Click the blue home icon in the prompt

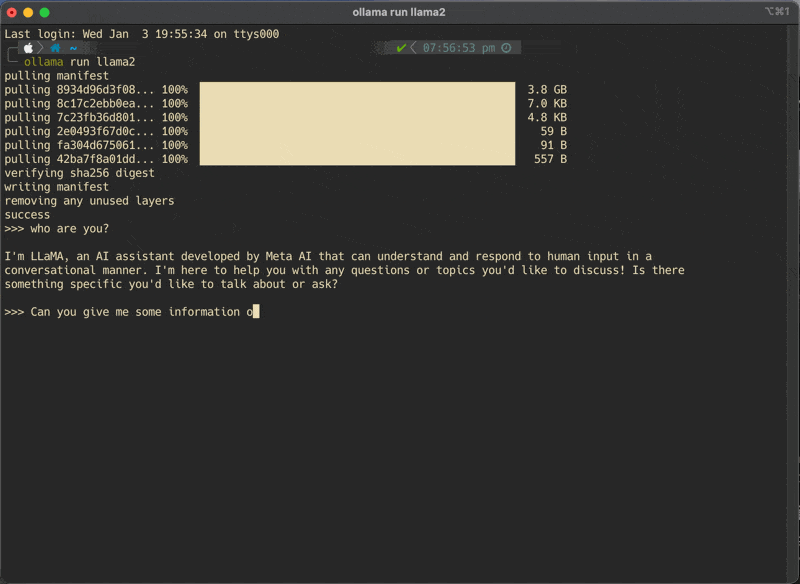pyautogui.click(x=55, y=47)
